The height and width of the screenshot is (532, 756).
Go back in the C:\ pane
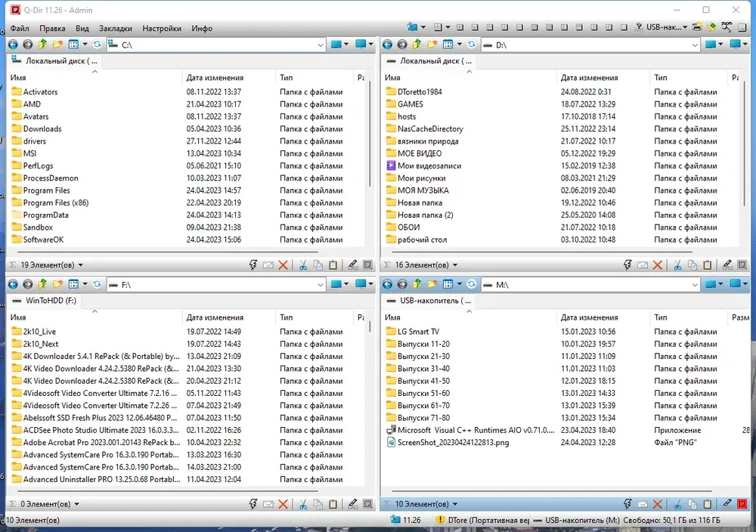[13, 45]
